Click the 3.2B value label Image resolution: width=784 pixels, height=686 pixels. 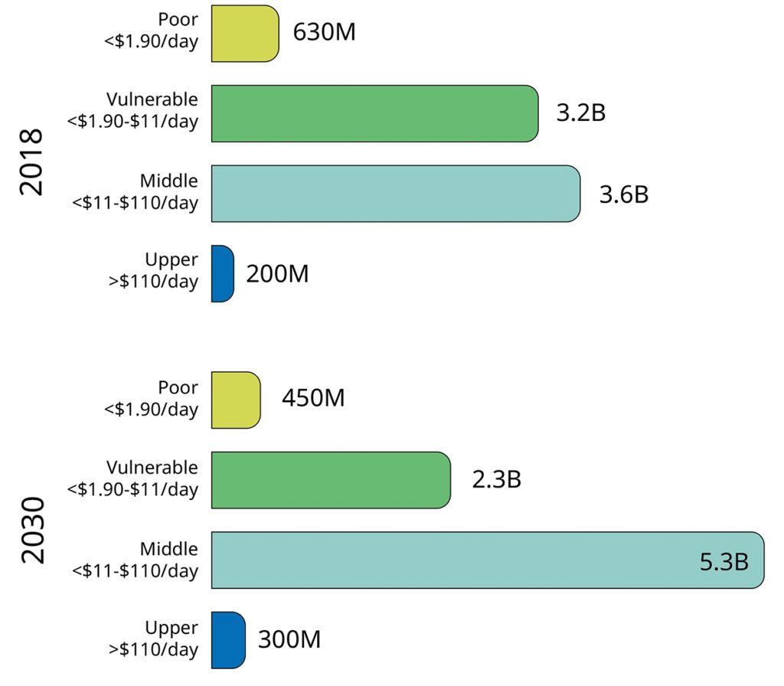[x=581, y=113]
